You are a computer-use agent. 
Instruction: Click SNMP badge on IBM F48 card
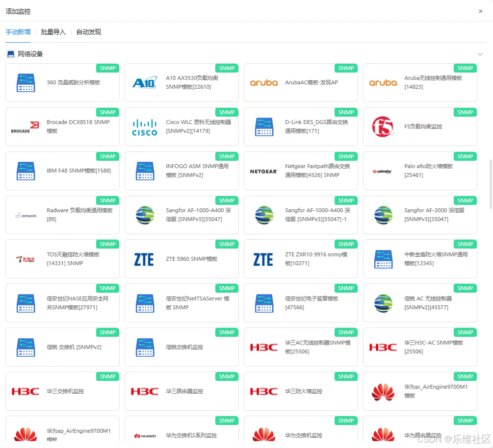107,156
